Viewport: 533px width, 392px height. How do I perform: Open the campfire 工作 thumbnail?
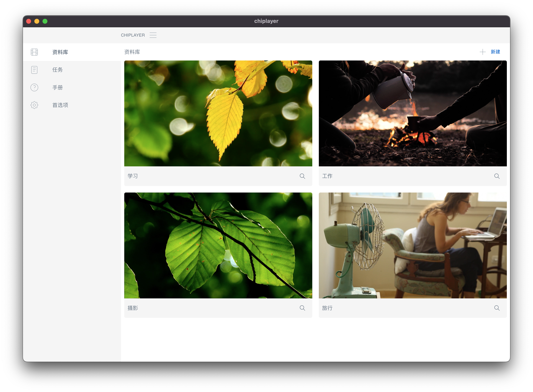(413, 113)
